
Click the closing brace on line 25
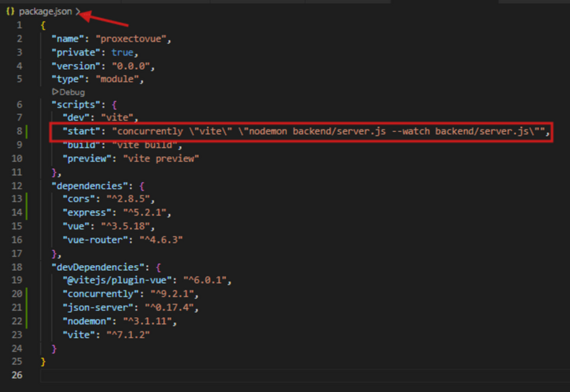tap(43, 362)
